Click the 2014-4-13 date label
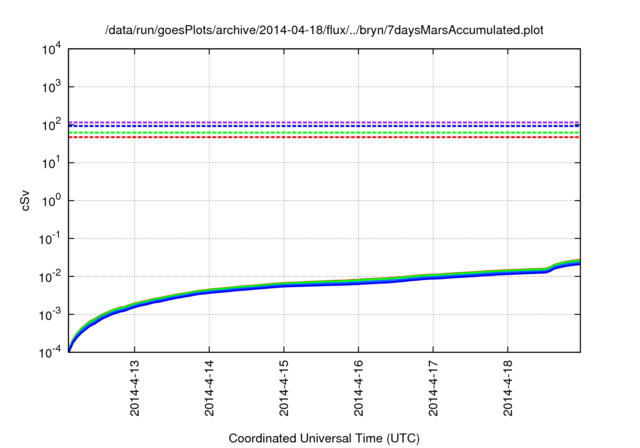 (x=134, y=388)
